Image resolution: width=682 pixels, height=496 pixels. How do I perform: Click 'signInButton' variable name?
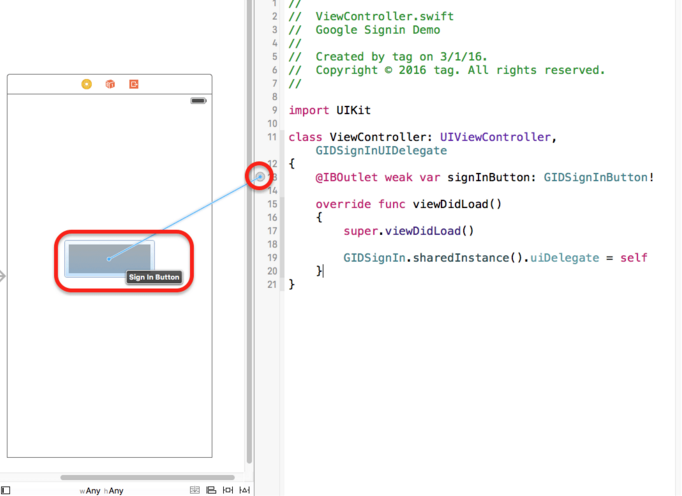489,178
